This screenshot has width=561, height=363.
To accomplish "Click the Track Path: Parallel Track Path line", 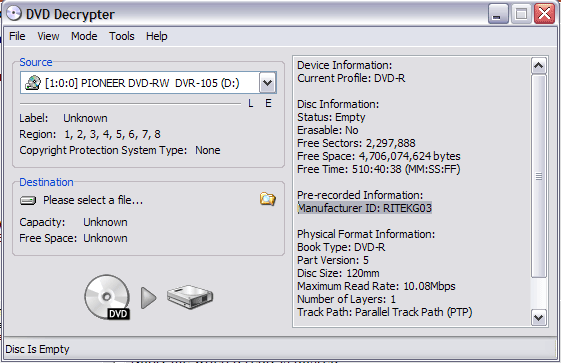I will point(385,312).
